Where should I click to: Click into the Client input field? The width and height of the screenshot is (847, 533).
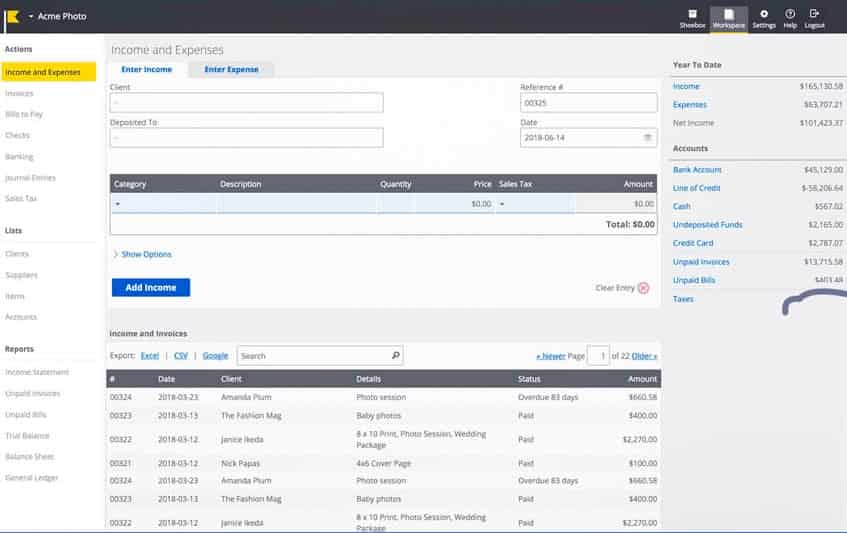(x=246, y=102)
